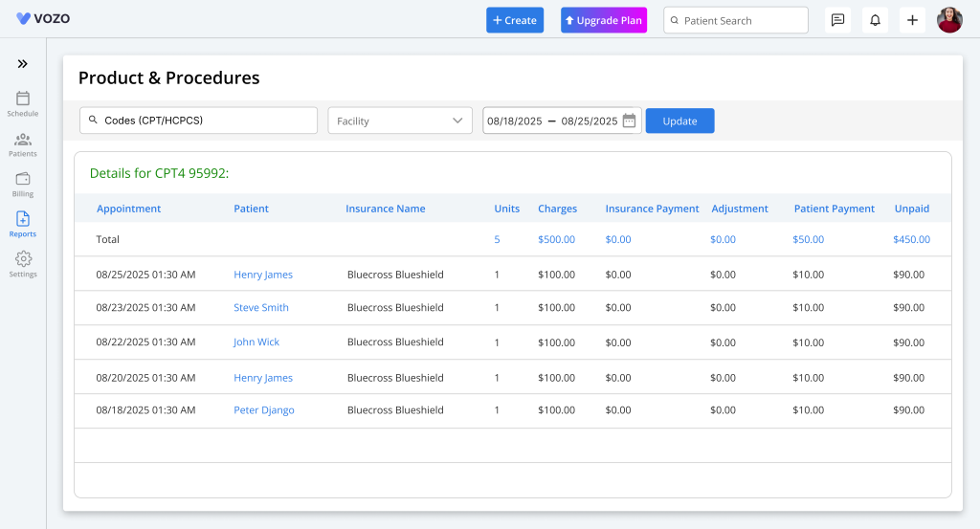Open the Facility dropdown
980x529 pixels.
tap(400, 121)
